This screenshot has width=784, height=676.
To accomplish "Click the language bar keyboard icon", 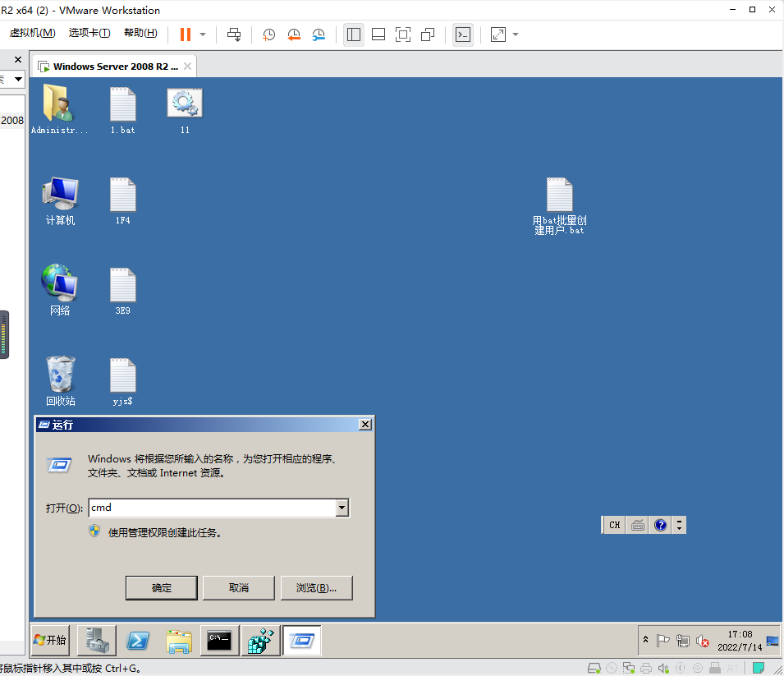I will point(638,525).
